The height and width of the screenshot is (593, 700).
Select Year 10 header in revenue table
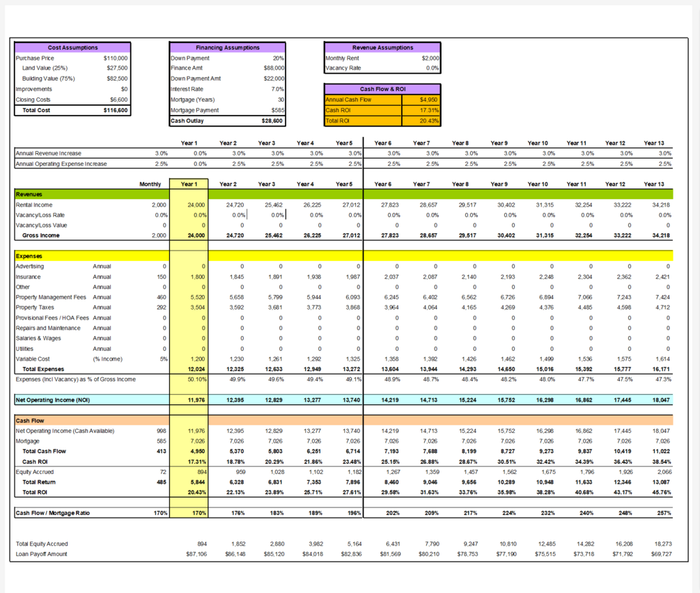click(x=538, y=184)
